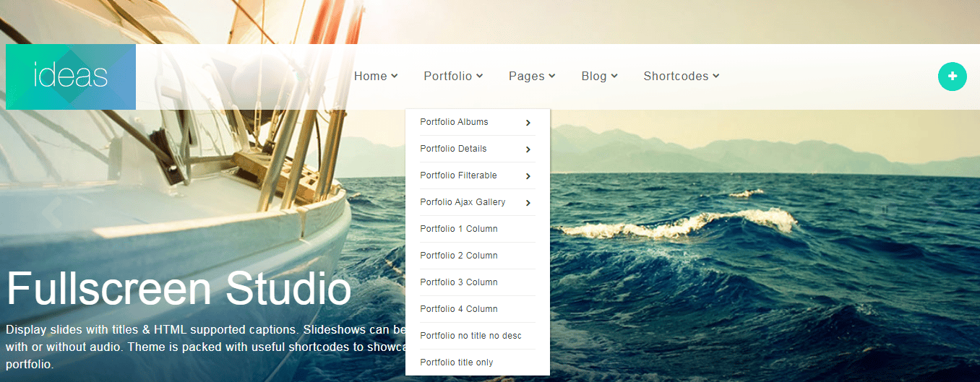The width and height of the screenshot is (980, 382).
Task: Click the Fullscreen Studio slide heading
Action: [x=179, y=289]
